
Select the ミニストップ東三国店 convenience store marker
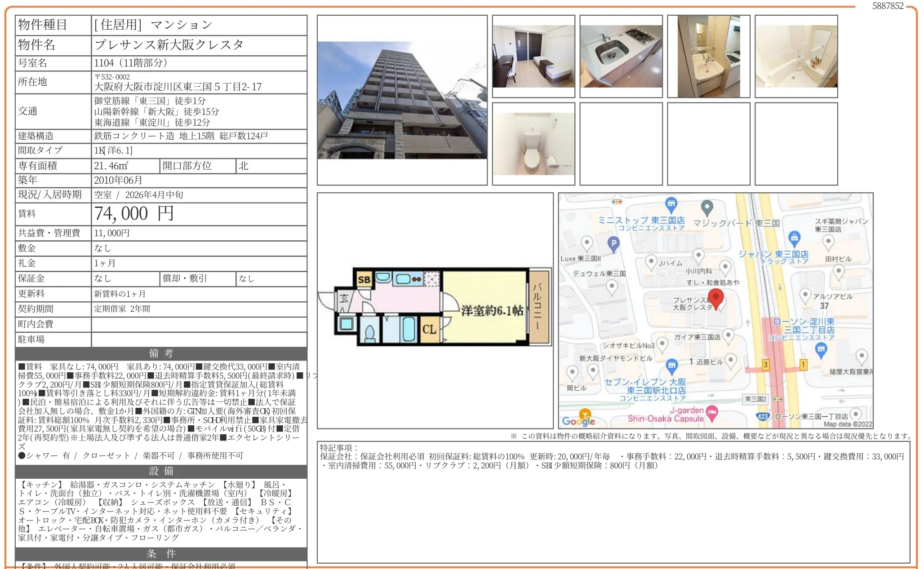[671, 203]
